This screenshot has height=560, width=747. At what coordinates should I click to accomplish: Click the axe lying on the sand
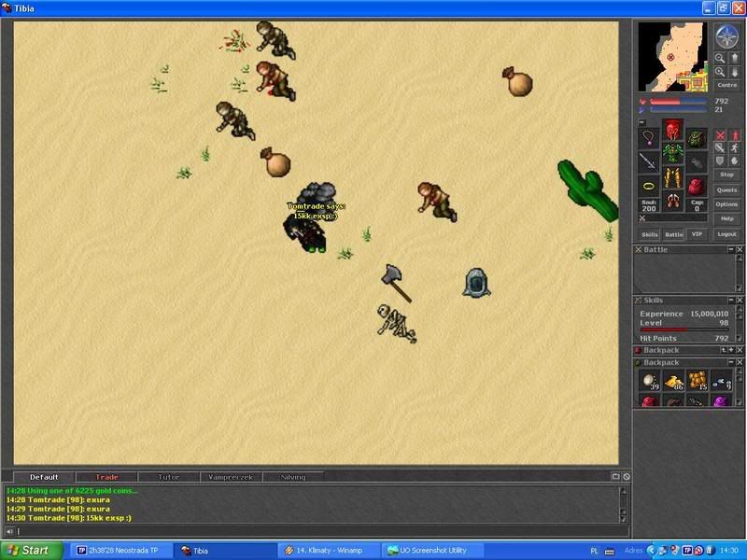(397, 283)
